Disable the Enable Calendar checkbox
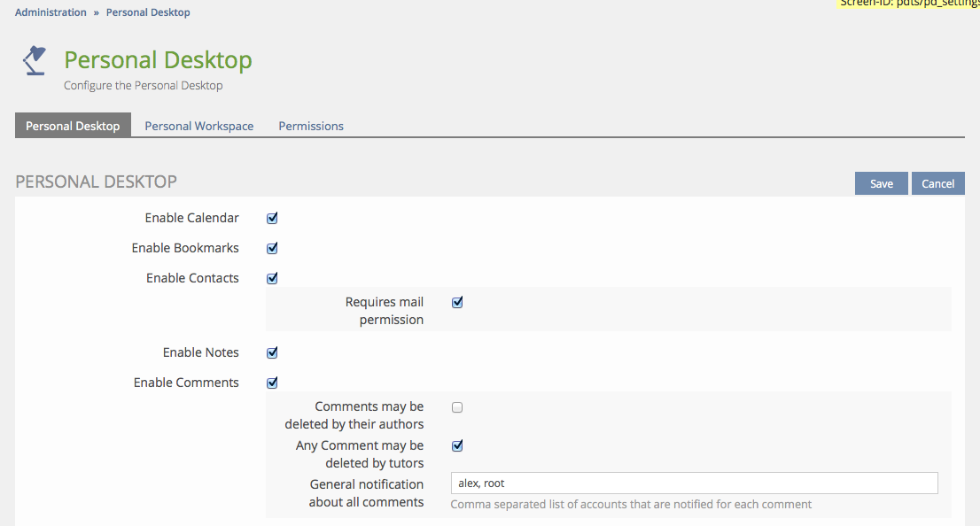Image resolution: width=980 pixels, height=526 pixels. point(272,218)
